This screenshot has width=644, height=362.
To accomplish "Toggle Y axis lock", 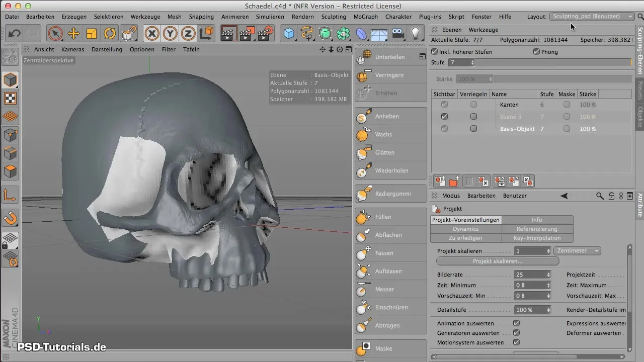I will click(x=170, y=34).
